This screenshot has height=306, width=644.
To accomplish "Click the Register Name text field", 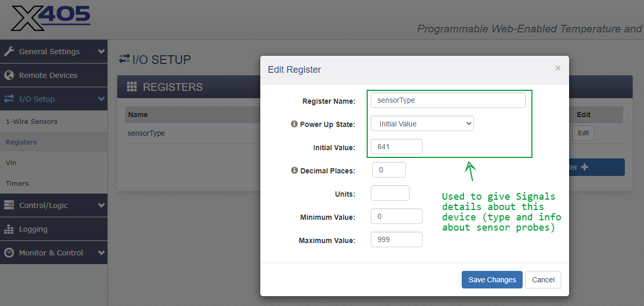I will [x=448, y=100].
